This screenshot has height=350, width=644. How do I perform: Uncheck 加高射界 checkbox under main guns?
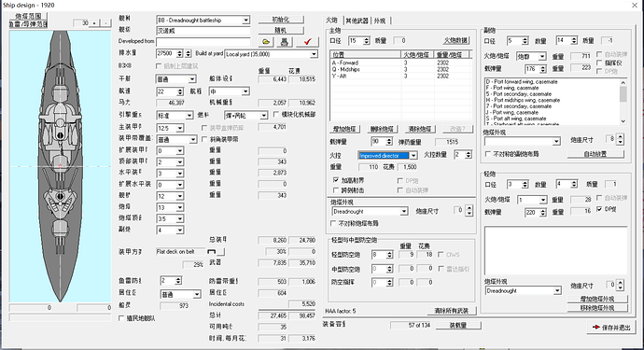pyautogui.click(x=336, y=180)
